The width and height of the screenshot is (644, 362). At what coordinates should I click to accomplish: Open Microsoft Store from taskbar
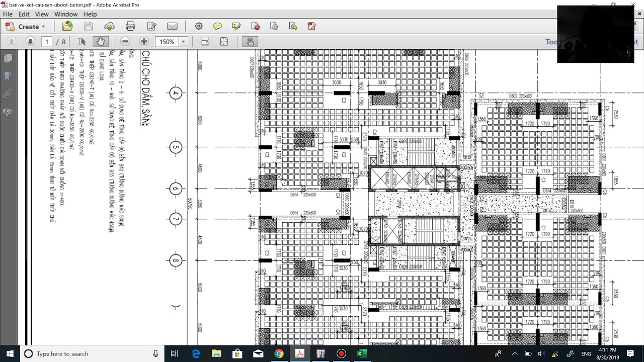237,354
